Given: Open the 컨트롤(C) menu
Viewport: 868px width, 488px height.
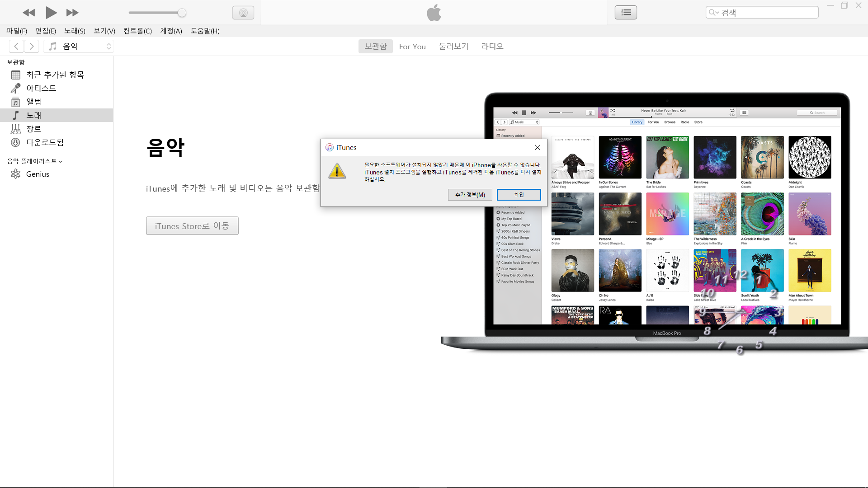Looking at the screenshot, I should point(138,31).
